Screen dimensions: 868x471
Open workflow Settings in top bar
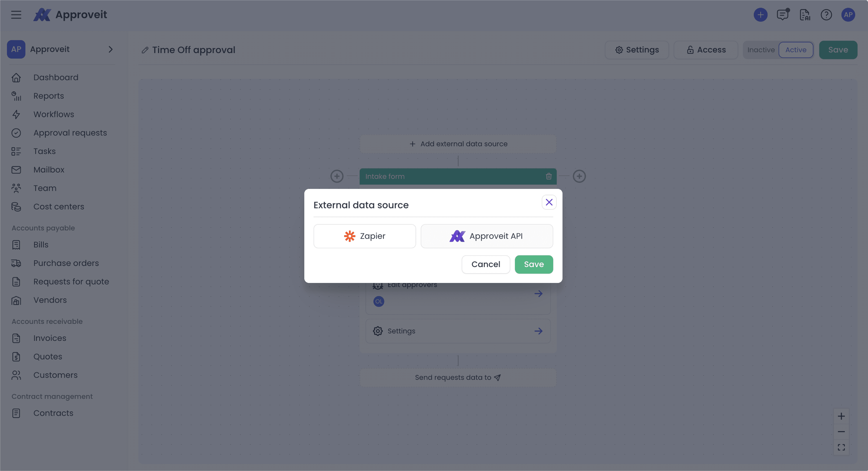point(637,50)
